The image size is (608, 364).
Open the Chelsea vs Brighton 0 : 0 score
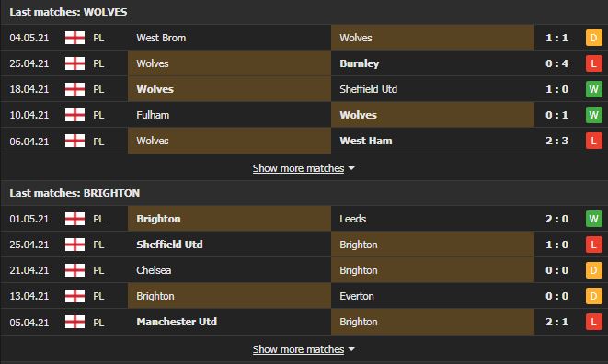[556, 270]
